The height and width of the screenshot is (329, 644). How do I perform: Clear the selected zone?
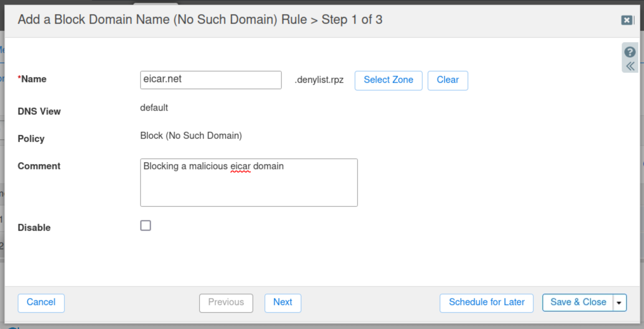(x=447, y=80)
